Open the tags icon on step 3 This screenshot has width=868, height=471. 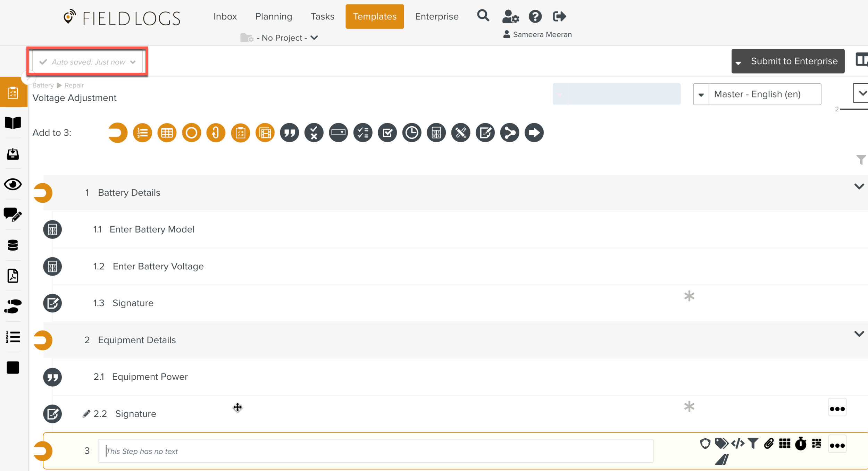721,444
